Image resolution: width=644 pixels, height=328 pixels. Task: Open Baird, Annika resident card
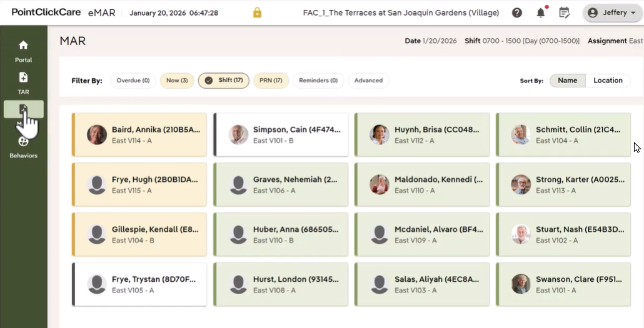[139, 135]
